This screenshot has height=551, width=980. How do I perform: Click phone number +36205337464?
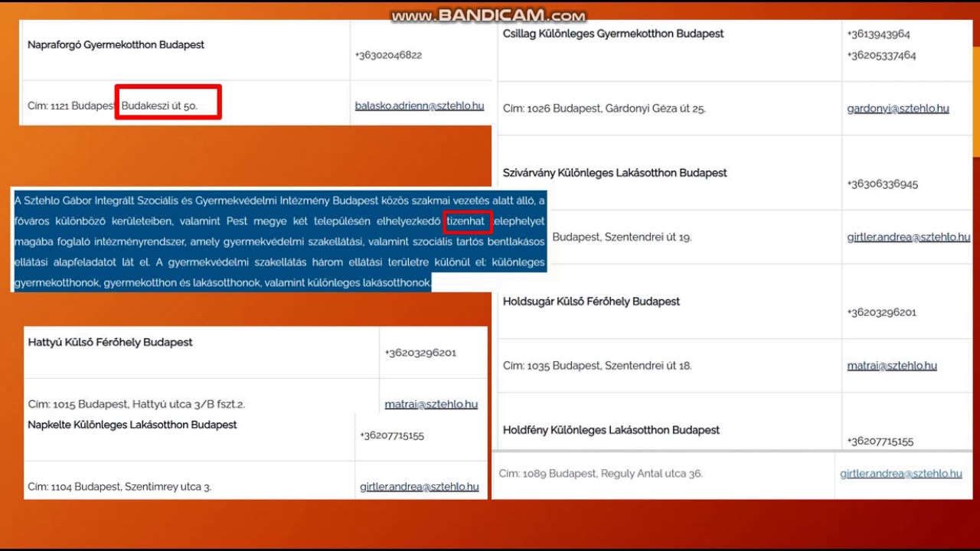point(881,56)
